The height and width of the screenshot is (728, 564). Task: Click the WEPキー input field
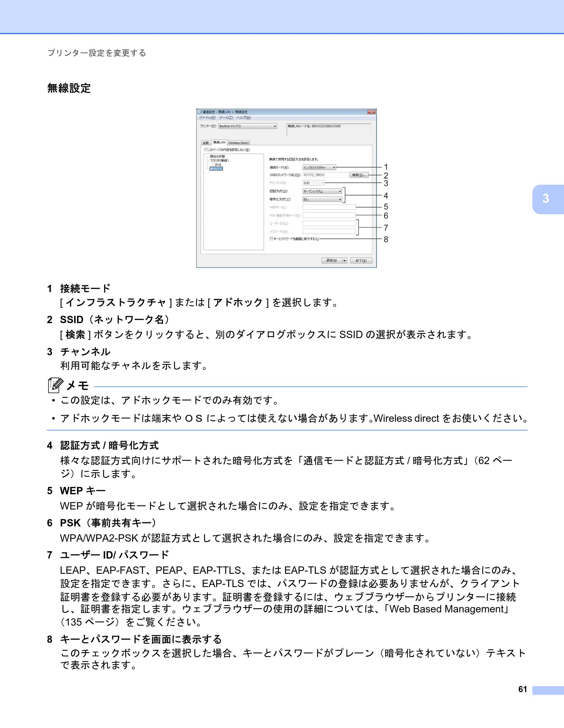pos(329,207)
